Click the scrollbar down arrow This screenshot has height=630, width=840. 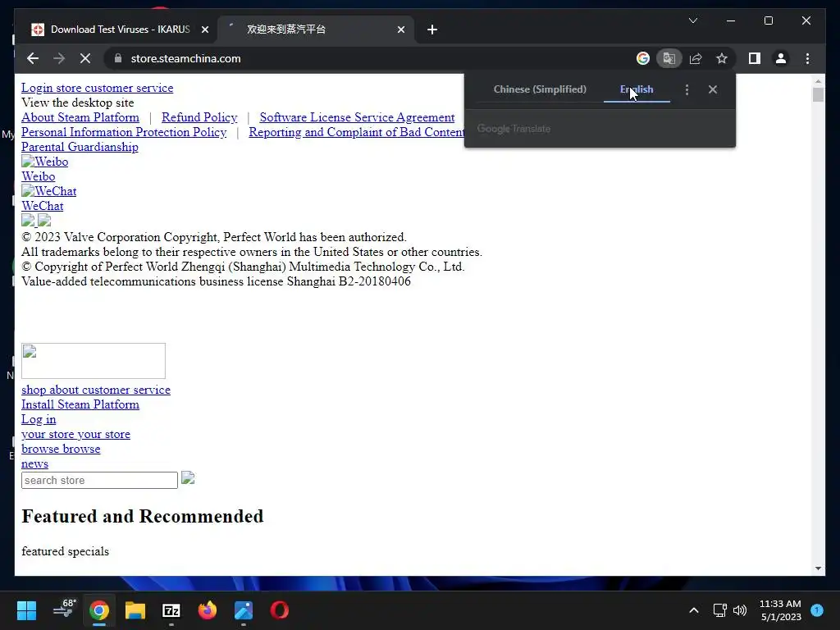coord(818,568)
